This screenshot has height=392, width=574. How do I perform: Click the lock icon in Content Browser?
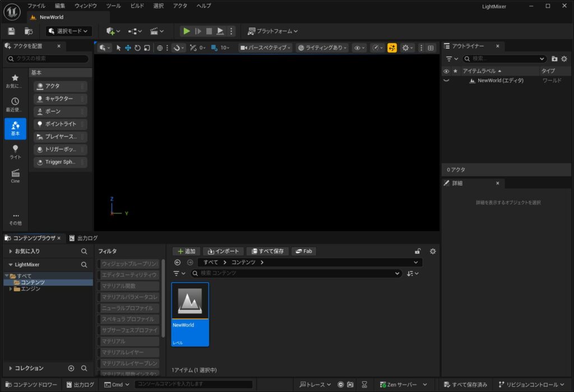click(417, 251)
